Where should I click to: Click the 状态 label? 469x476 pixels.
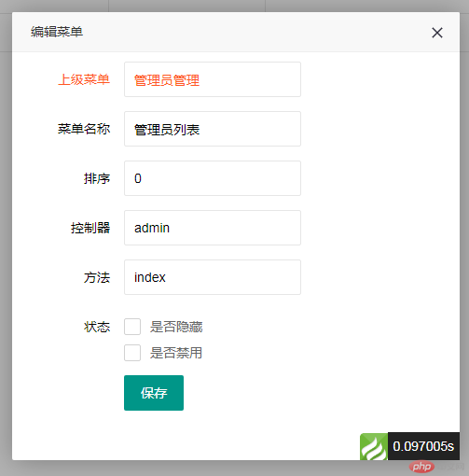tap(97, 327)
